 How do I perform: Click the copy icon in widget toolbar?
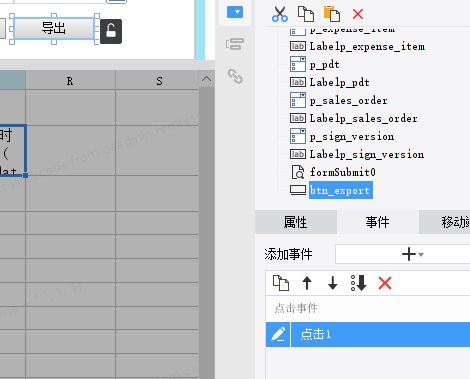point(306,14)
